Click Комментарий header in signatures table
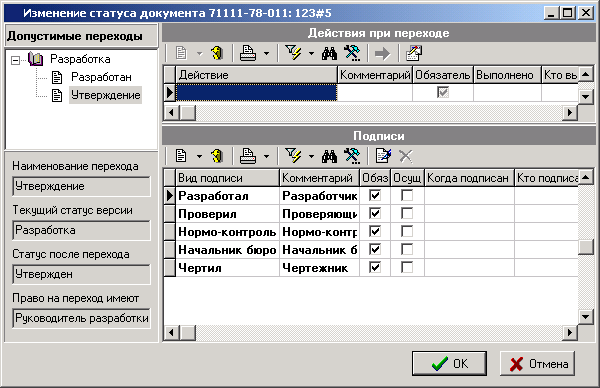This screenshot has height=388, width=600. 319,178
